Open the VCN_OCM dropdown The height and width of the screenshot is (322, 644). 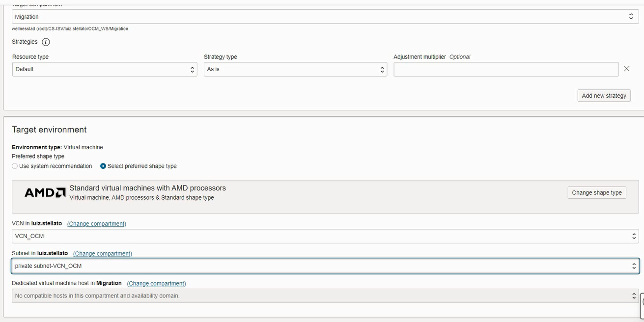[x=325, y=236]
